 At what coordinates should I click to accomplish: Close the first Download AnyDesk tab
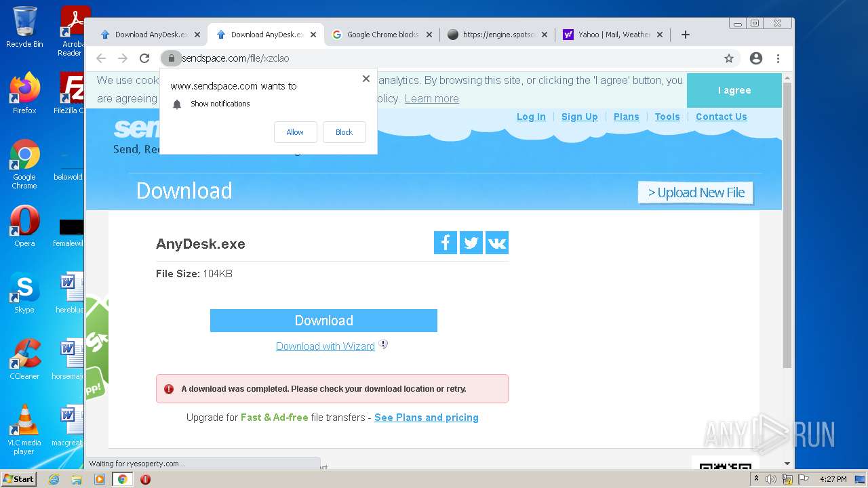197,35
